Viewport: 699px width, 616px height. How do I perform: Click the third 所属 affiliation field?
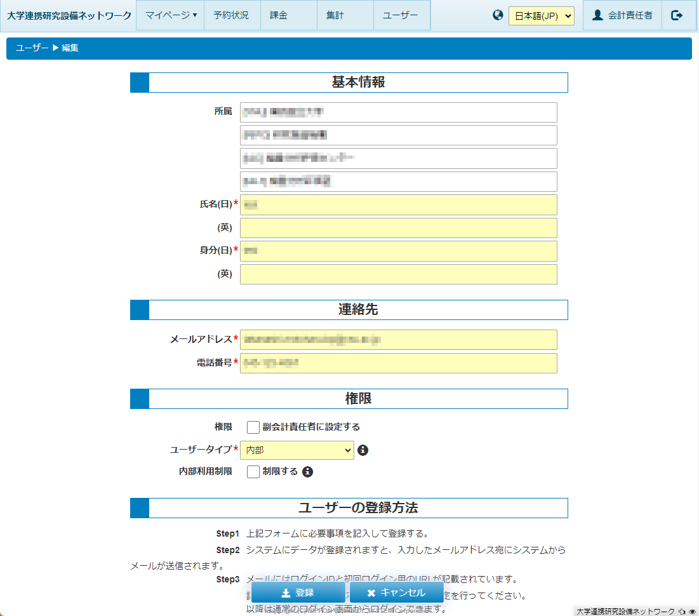[x=399, y=158]
